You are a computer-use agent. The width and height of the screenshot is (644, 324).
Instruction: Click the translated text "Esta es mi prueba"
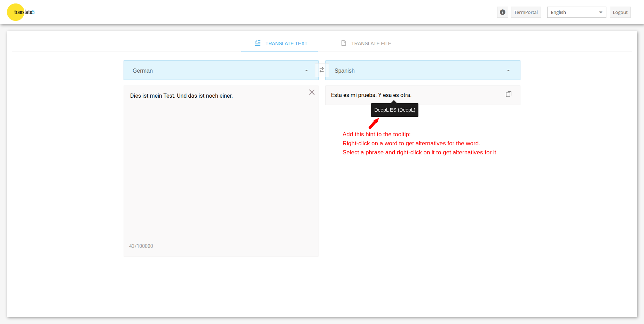click(353, 95)
